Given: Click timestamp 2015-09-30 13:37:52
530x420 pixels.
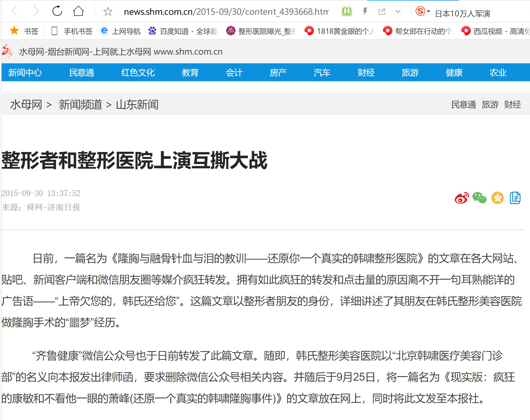Looking at the screenshot, I should 41,193.
